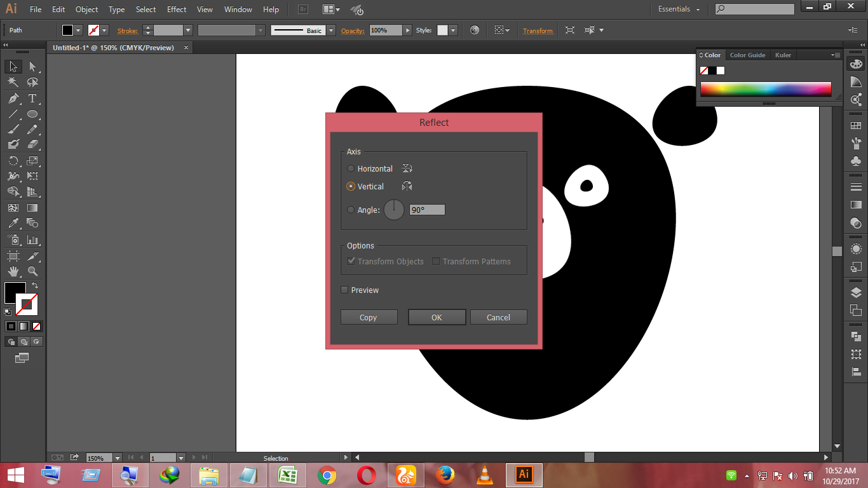Switch to the Color Guide tab

click(x=747, y=55)
